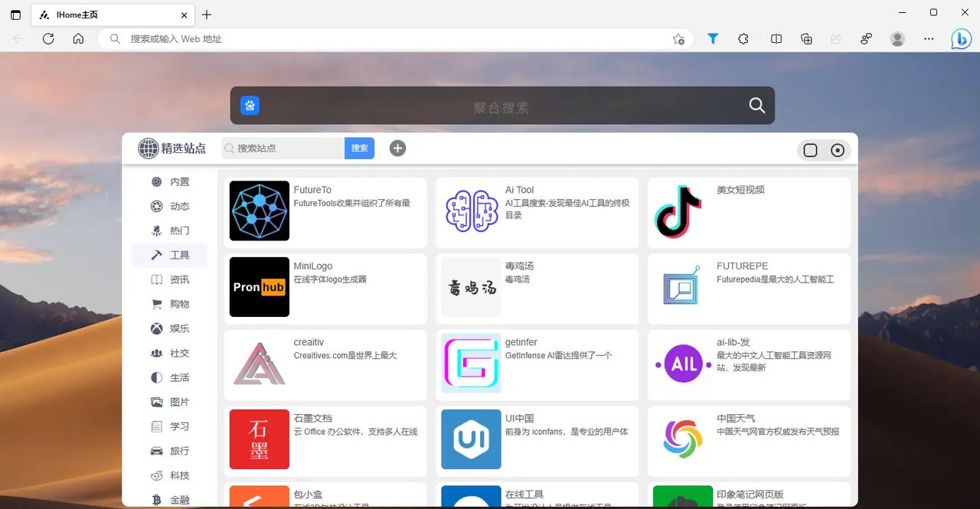The width and height of the screenshot is (980, 509).
Task: Open the browser extensions menu
Action: (743, 38)
